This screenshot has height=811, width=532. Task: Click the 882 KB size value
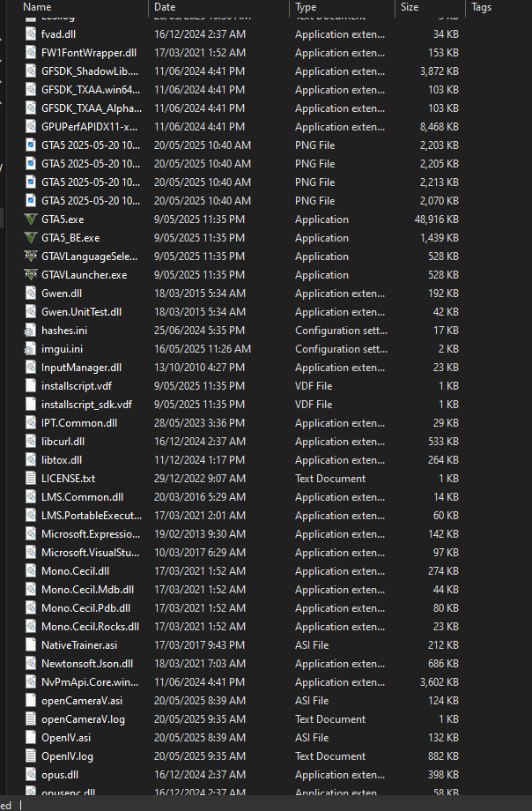[444, 756]
